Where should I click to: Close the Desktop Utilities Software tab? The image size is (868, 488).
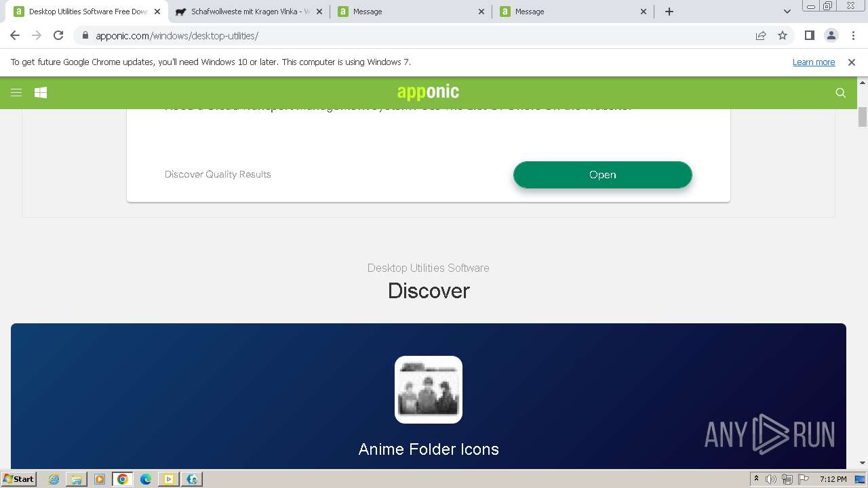157,12
